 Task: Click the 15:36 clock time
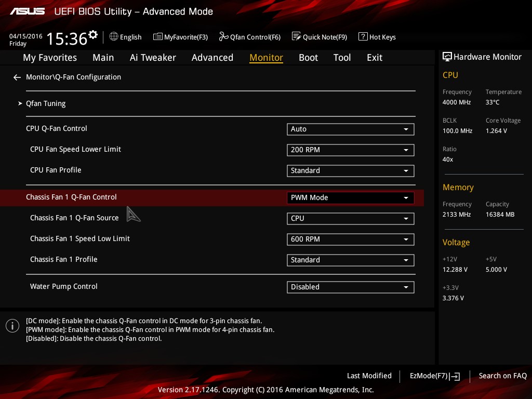(67, 38)
